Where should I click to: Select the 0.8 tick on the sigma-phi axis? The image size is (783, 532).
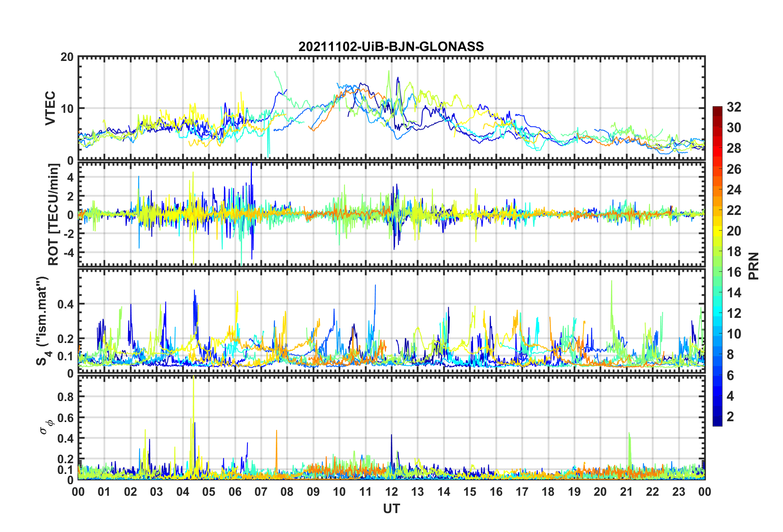click(65, 397)
